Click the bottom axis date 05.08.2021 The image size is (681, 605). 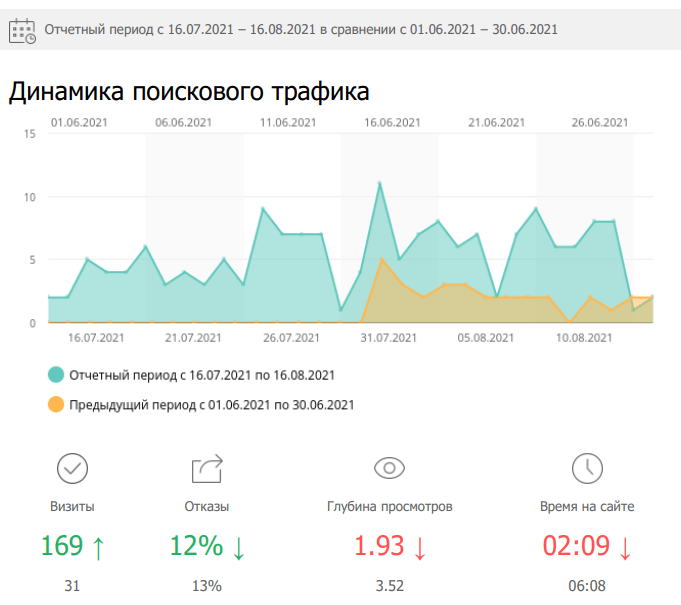click(x=486, y=338)
